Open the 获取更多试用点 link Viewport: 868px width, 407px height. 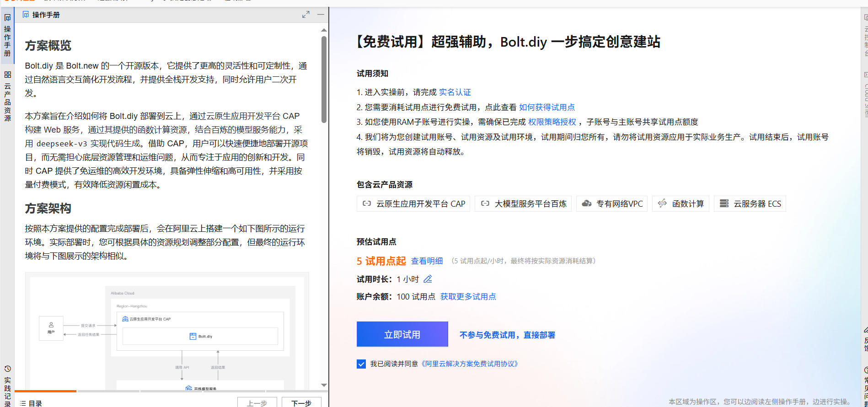(x=468, y=297)
